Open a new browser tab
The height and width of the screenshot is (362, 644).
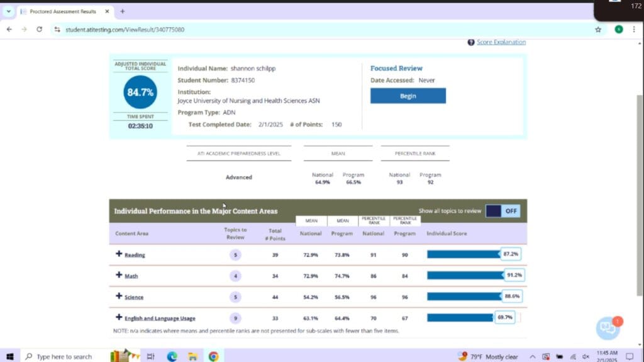click(122, 11)
